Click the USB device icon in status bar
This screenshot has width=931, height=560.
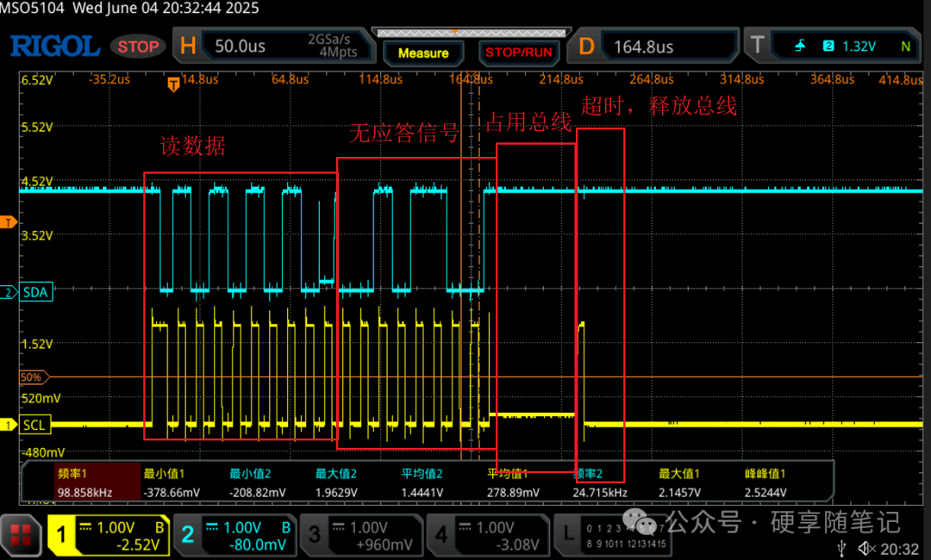[x=842, y=546]
